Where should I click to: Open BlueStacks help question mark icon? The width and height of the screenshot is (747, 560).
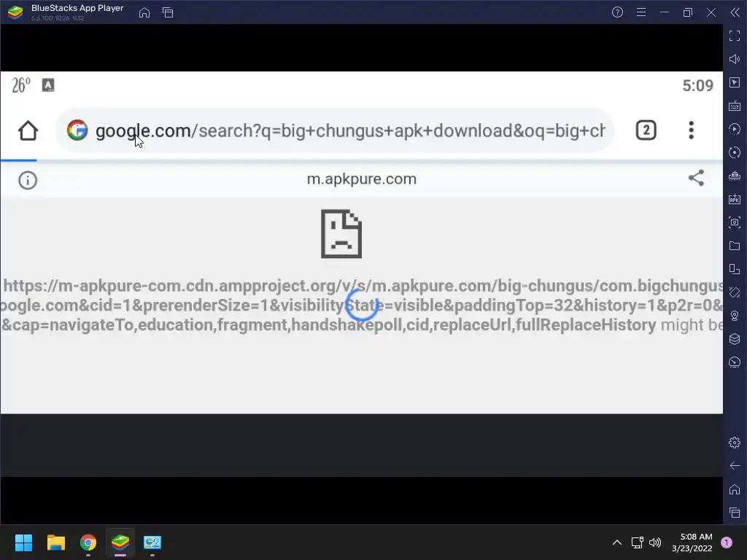tap(617, 12)
